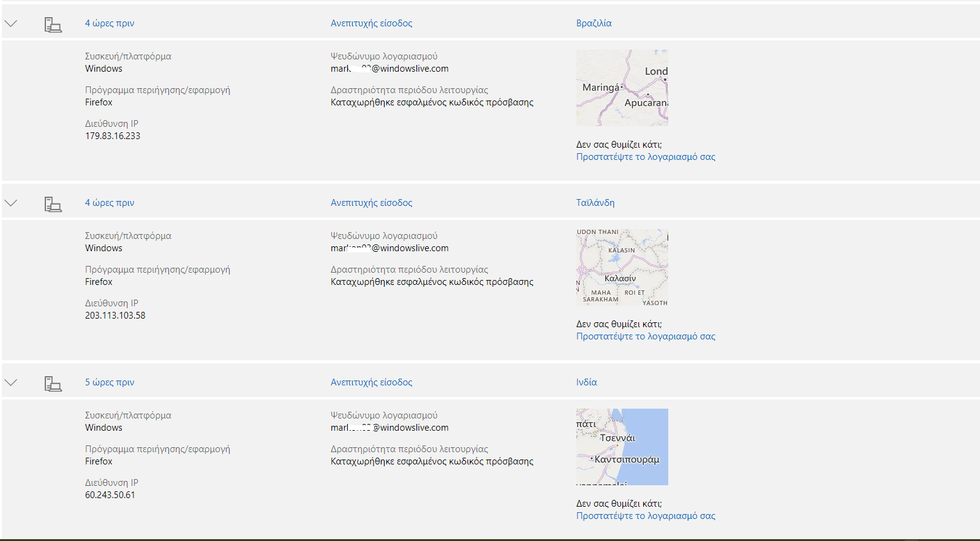The height and width of the screenshot is (541, 980).
Task: Click the IP address 60.243.50.61
Action: [110, 495]
